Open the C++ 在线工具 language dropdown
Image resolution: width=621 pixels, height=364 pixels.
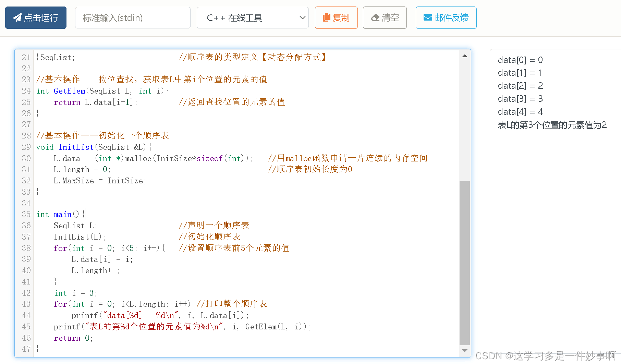pos(253,18)
